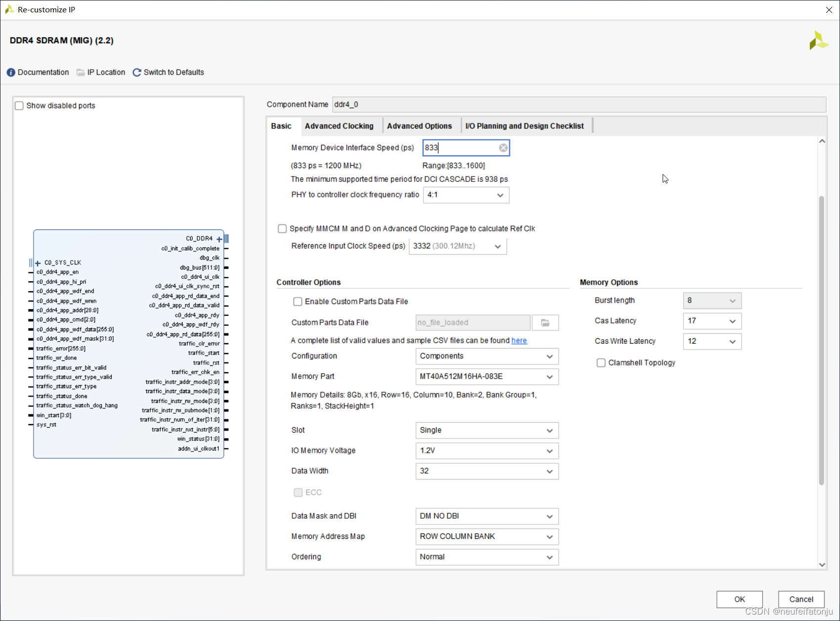Click the OK button

click(x=739, y=599)
